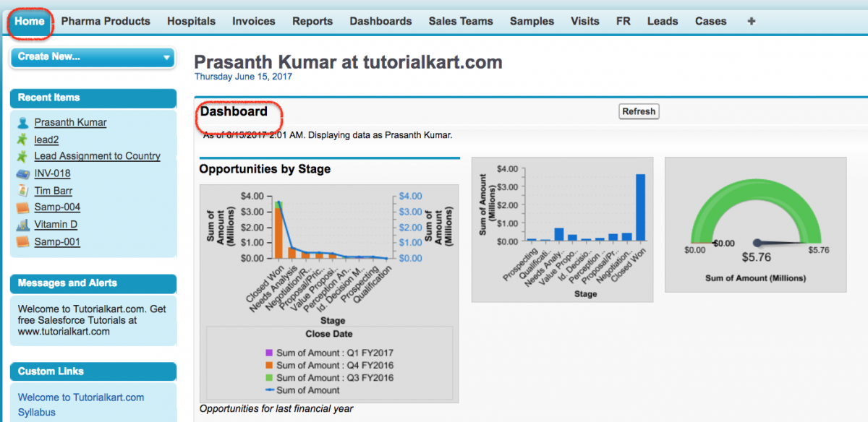Open the Tim Barr link
This screenshot has width=868, height=422.
53,191
